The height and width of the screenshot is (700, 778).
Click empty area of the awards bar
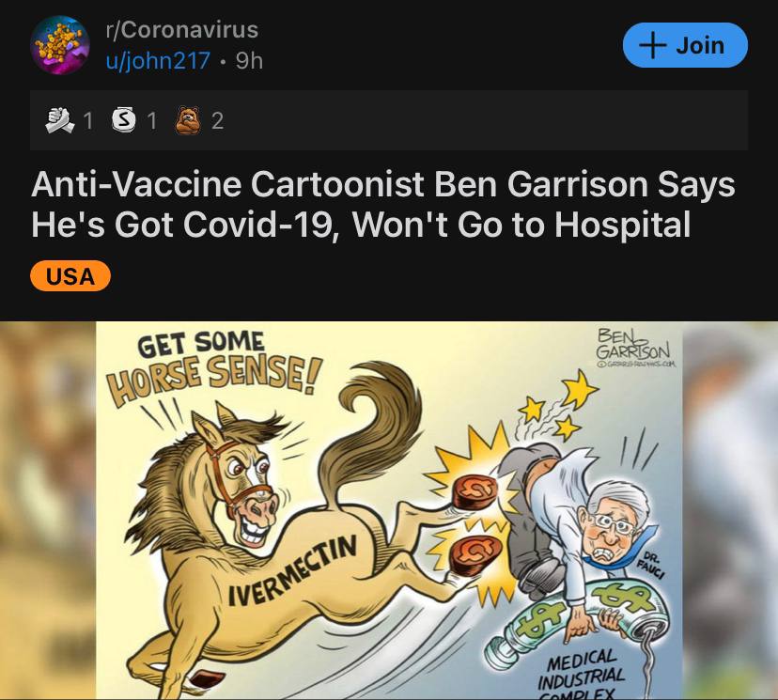point(487,120)
